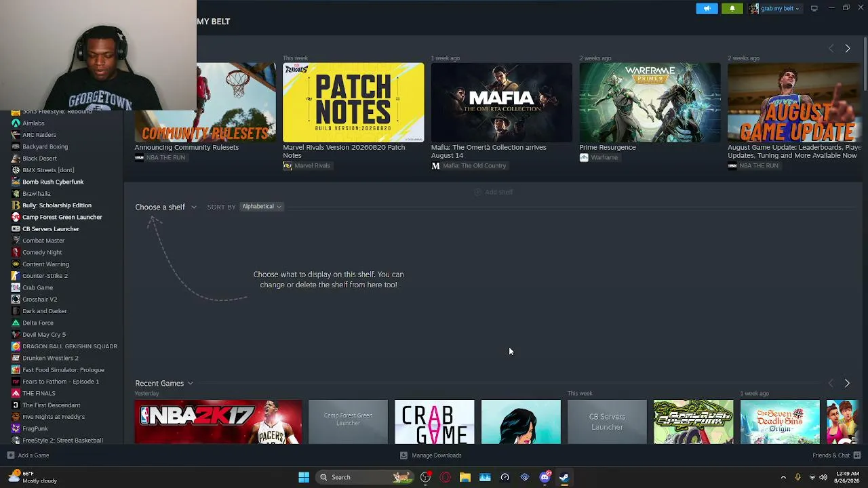The height and width of the screenshot is (488, 868).
Task: Open File Explorer from the taskbar
Action: (x=465, y=477)
